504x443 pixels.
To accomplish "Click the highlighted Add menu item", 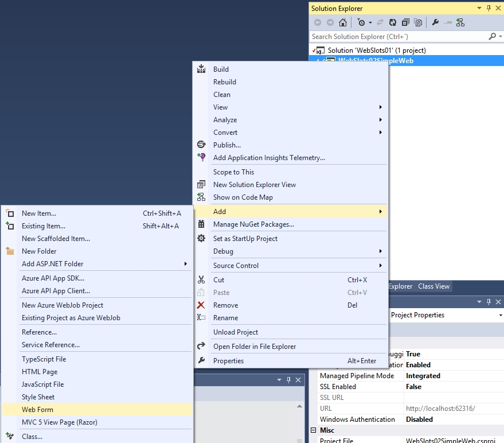I will coord(290,211).
